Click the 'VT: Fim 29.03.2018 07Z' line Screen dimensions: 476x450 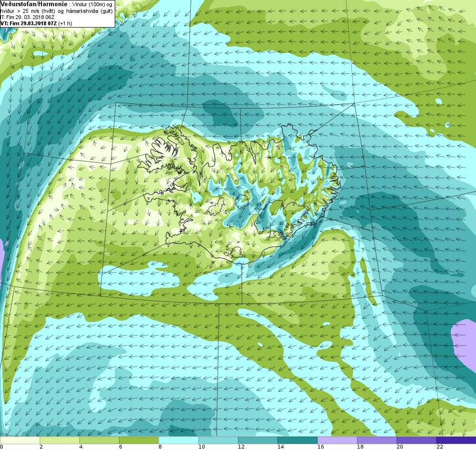pos(29,23)
